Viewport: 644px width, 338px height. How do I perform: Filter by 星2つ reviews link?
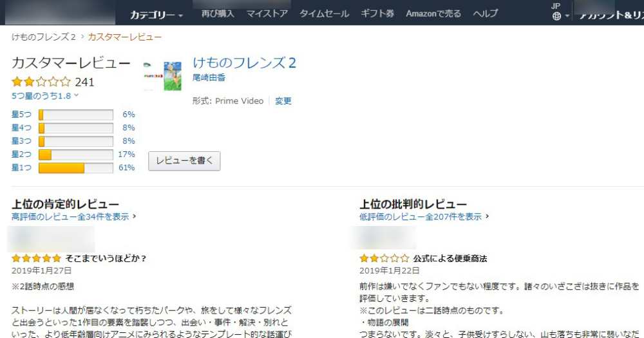click(21, 155)
